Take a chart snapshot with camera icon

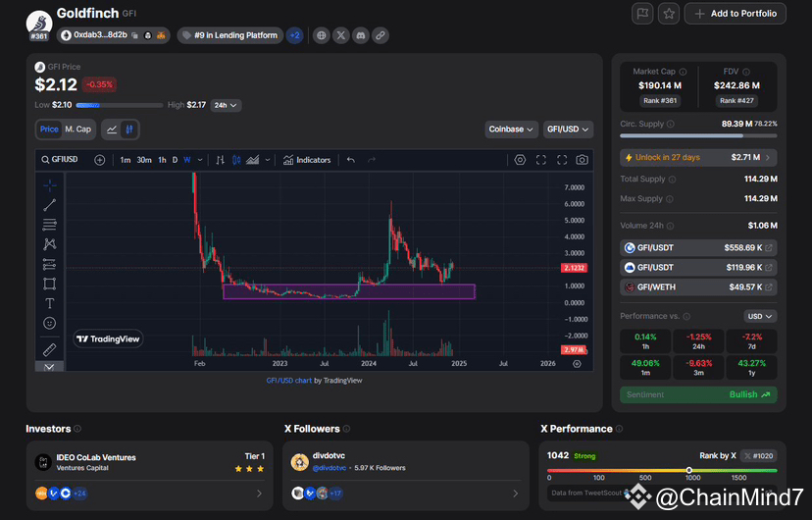(582, 160)
